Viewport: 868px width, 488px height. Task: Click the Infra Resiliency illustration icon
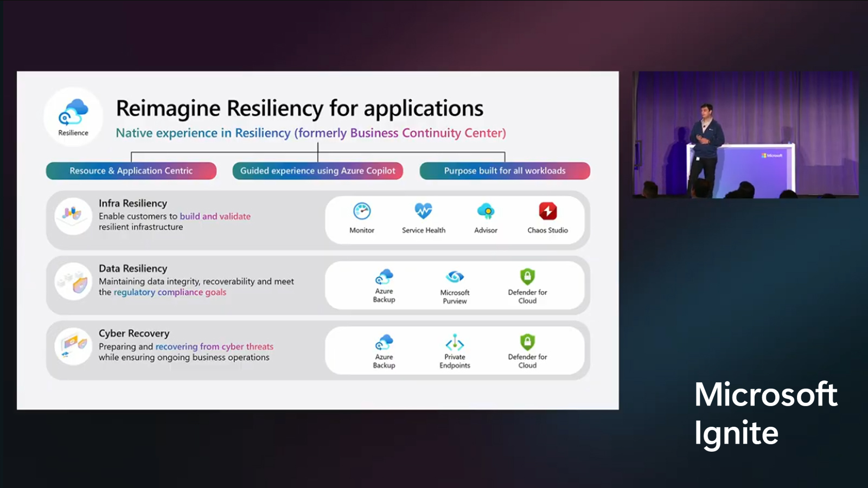[73, 215]
